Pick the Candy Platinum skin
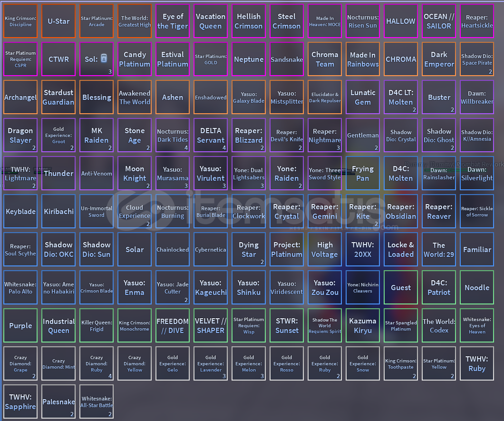The height and width of the screenshot is (421, 504). [x=135, y=59]
